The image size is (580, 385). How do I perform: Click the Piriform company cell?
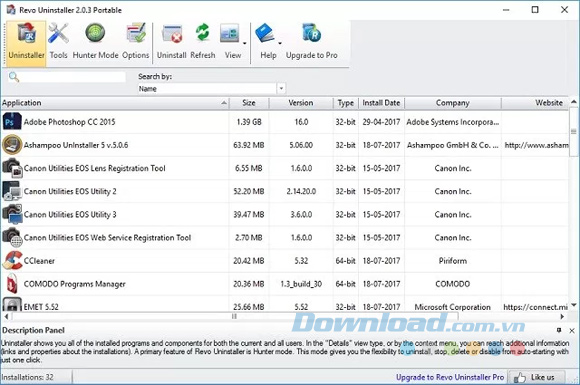453,261
